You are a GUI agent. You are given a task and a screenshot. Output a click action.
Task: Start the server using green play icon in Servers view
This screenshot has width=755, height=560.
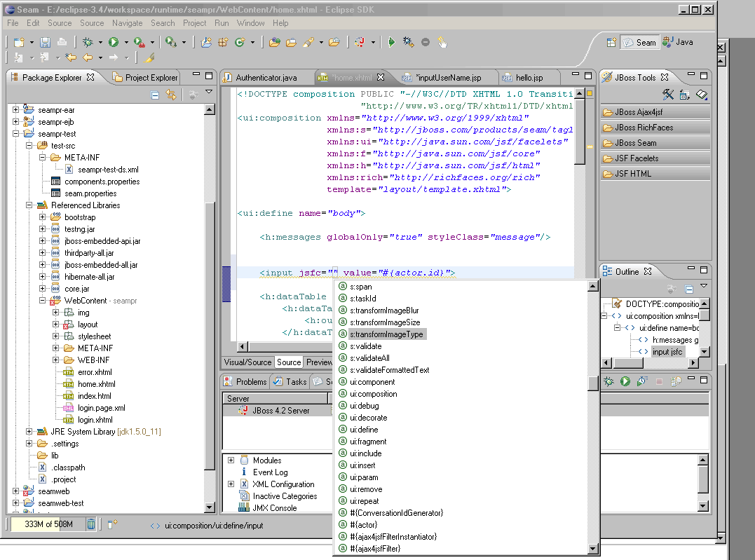(x=625, y=381)
